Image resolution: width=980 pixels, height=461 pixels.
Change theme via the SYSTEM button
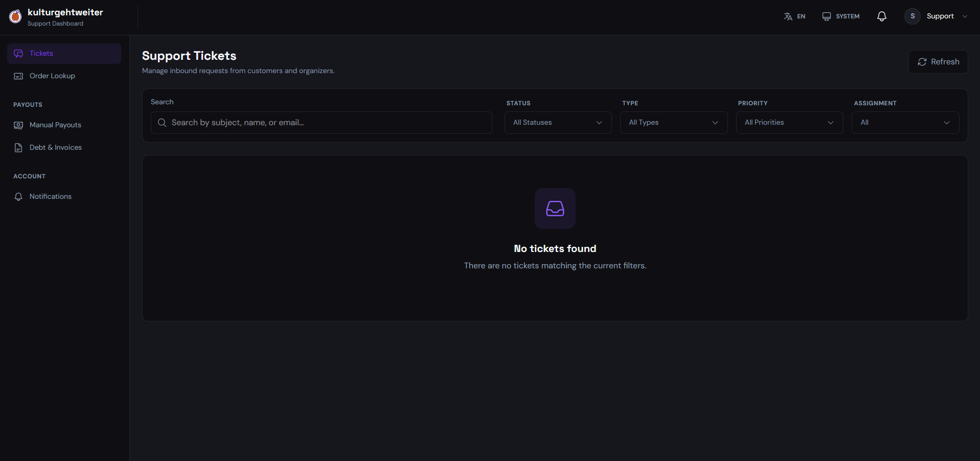pos(840,16)
